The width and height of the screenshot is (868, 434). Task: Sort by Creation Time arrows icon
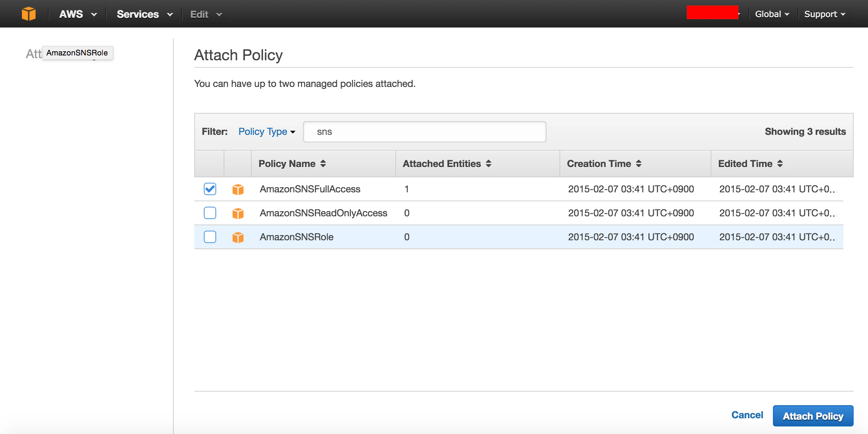pos(639,164)
